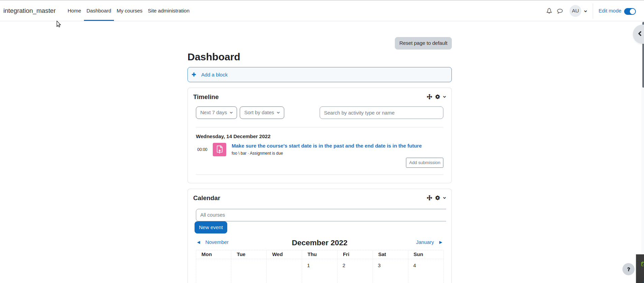The width and height of the screenshot is (644, 283).
Task: Click the Add a block link
Action: [214, 75]
